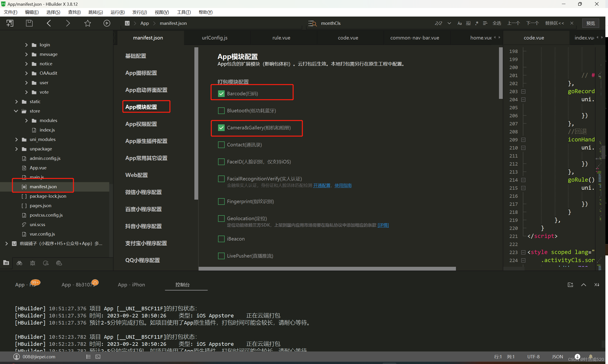Click the outline list icon in status bar
The image size is (608, 364).
coord(88,357)
